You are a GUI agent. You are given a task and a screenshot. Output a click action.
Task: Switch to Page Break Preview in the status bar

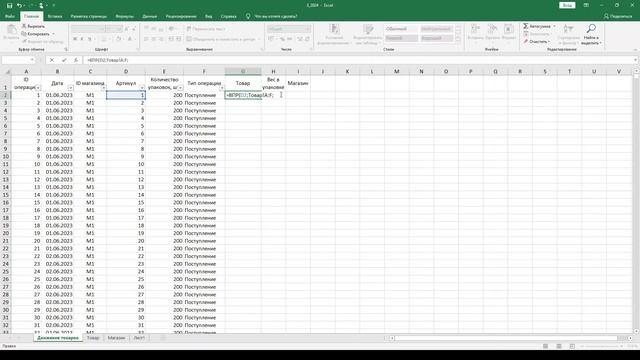click(x=572, y=346)
